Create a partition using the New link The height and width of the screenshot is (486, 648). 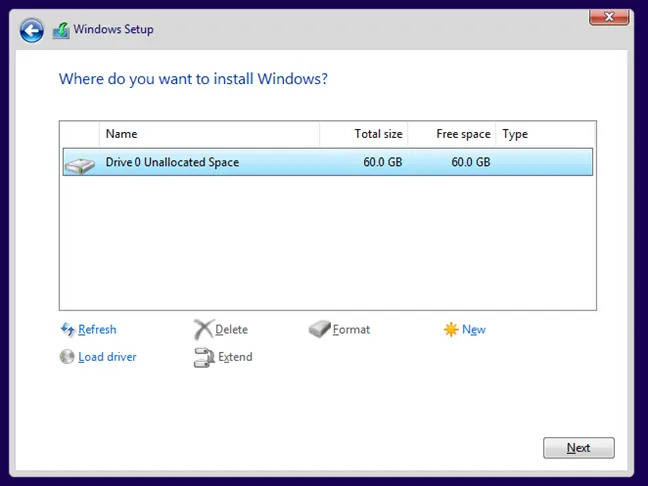point(474,330)
